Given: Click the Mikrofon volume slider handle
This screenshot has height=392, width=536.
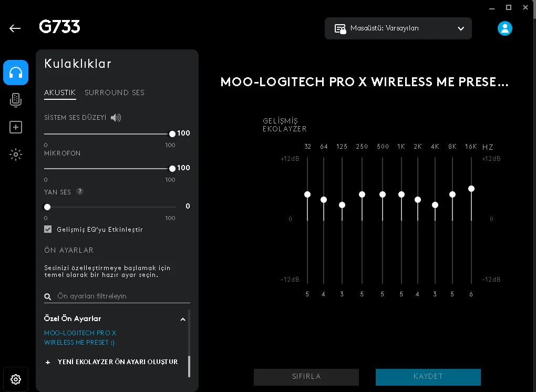Looking at the screenshot, I should pos(172,169).
